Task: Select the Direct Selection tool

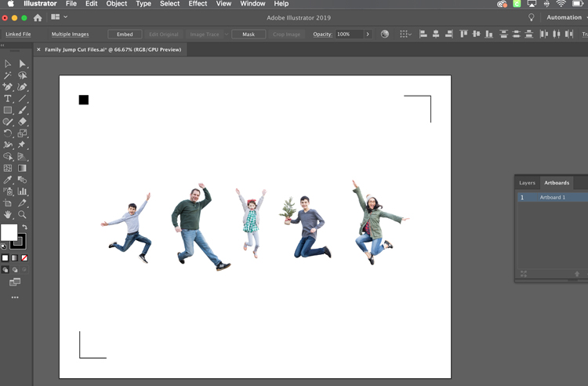Action: pyautogui.click(x=22, y=64)
